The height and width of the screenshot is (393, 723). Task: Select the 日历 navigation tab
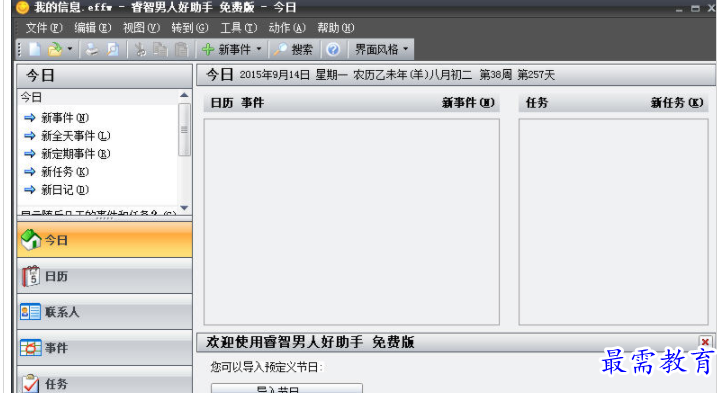coord(105,276)
